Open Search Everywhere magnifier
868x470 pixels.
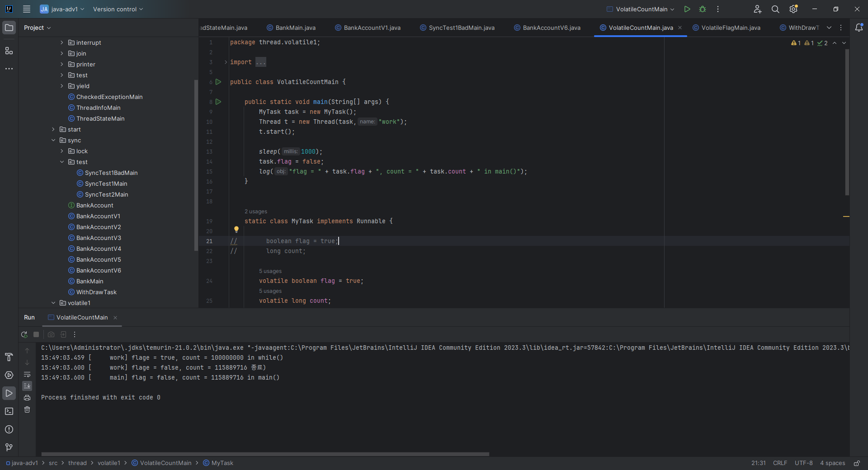pyautogui.click(x=775, y=9)
